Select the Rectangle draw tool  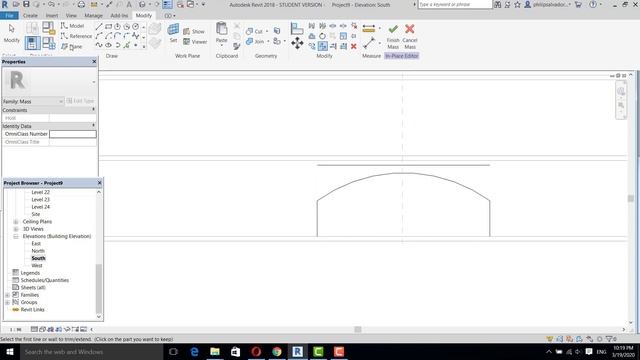108,27
